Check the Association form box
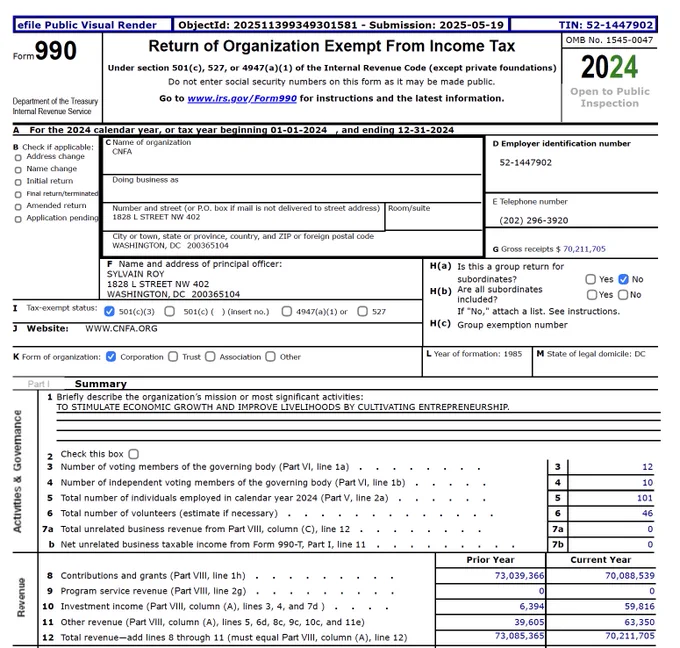 [x=210, y=357]
